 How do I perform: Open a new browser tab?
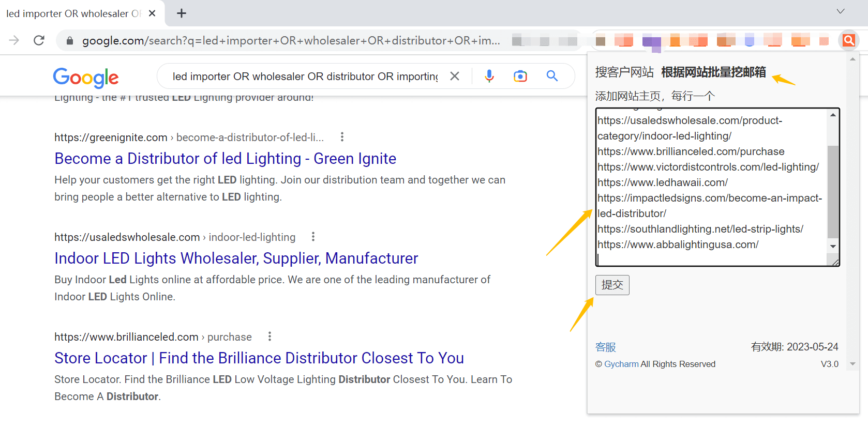pyautogui.click(x=181, y=13)
